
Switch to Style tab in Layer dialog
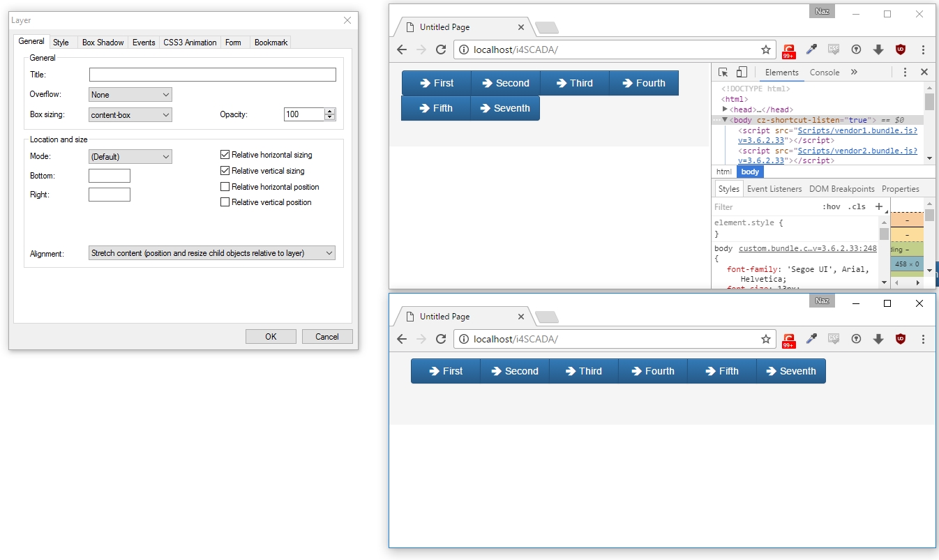click(x=61, y=43)
